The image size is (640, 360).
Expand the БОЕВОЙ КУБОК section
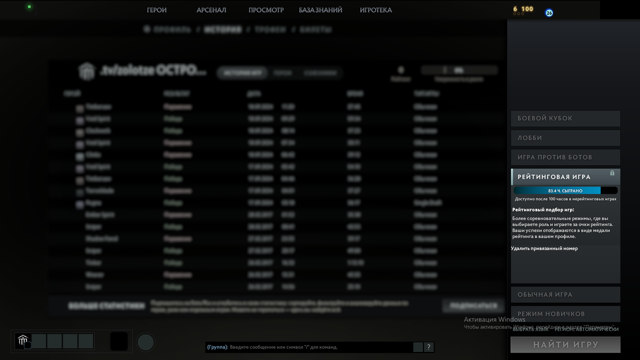tap(565, 118)
